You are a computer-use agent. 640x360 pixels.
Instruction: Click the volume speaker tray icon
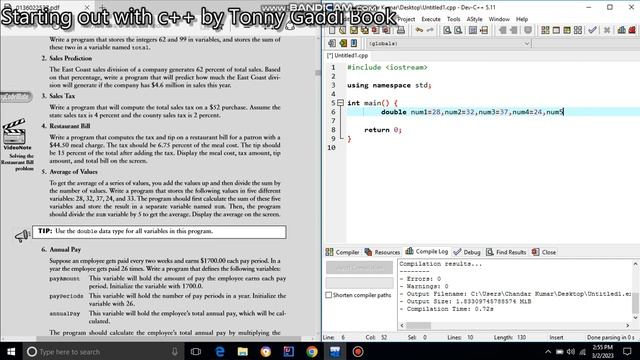pos(571,351)
